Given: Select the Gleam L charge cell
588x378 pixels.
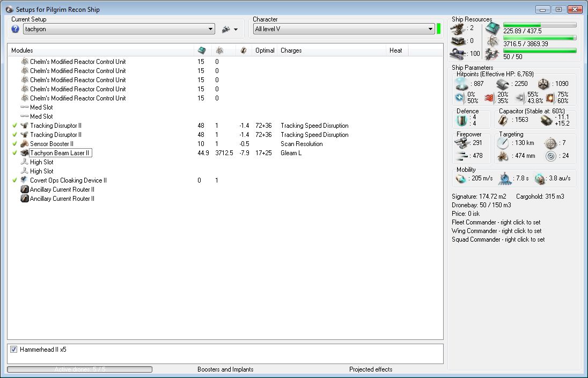Looking at the screenshot, I should click(291, 153).
